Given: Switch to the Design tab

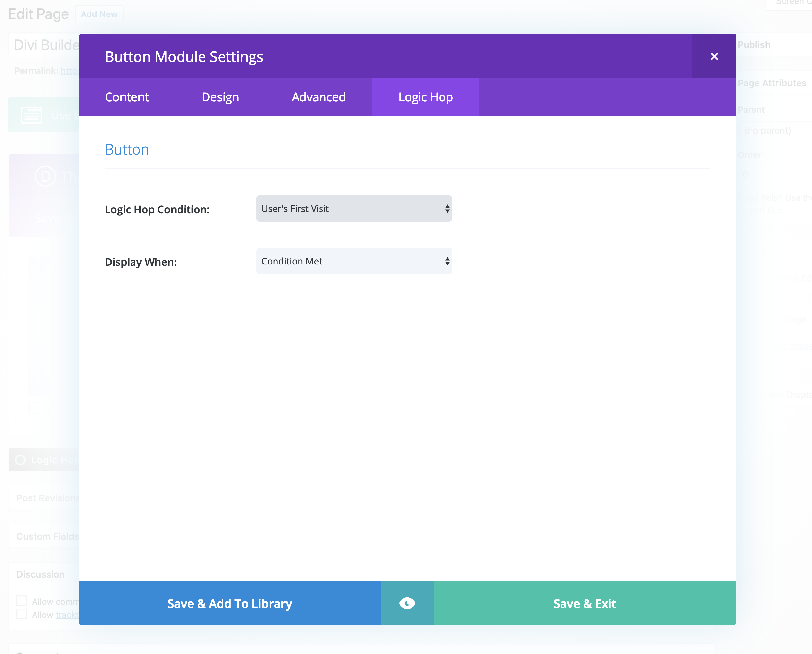Looking at the screenshot, I should [x=220, y=97].
